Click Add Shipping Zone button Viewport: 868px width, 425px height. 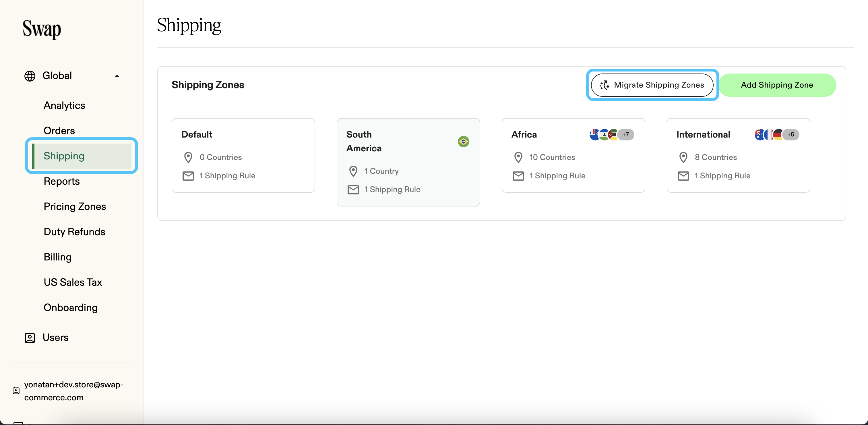777,85
